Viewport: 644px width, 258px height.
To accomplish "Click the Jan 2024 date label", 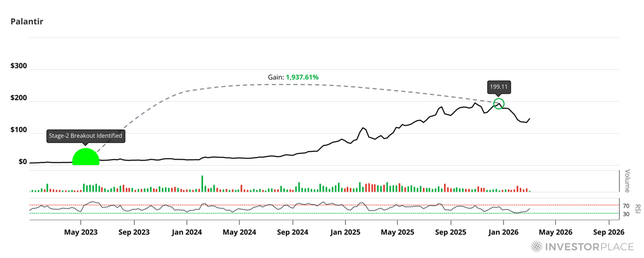I will [187, 232].
